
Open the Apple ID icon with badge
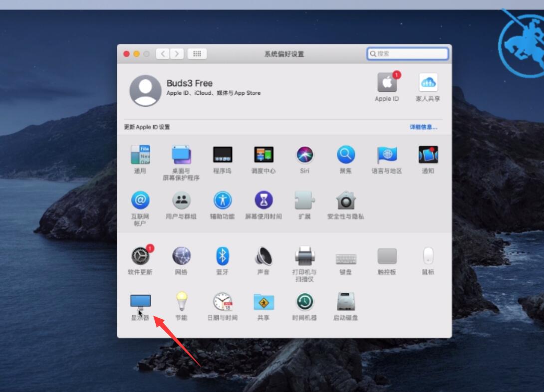pyautogui.click(x=387, y=82)
